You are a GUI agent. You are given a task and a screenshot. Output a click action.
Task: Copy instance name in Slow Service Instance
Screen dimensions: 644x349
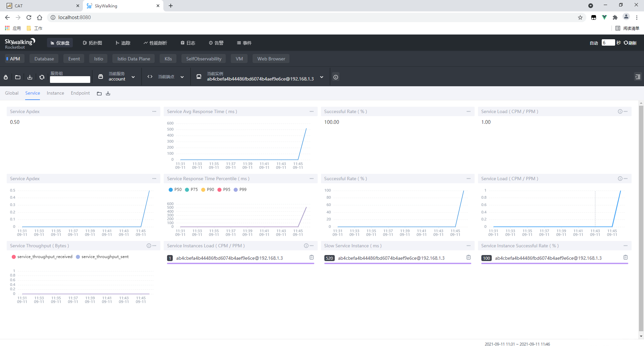coord(469,257)
